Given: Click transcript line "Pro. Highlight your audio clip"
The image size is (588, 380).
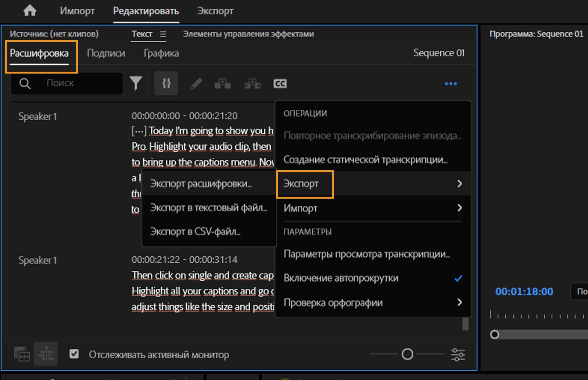Looking at the screenshot, I should click(x=202, y=146).
